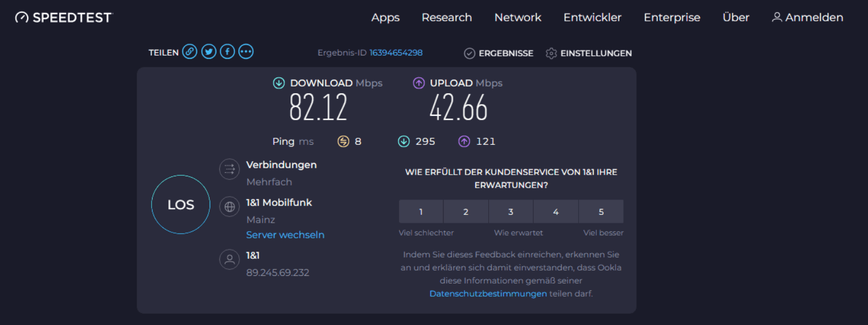The width and height of the screenshot is (868, 325).
Task: Click the Ping ms label
Action: 293,141
